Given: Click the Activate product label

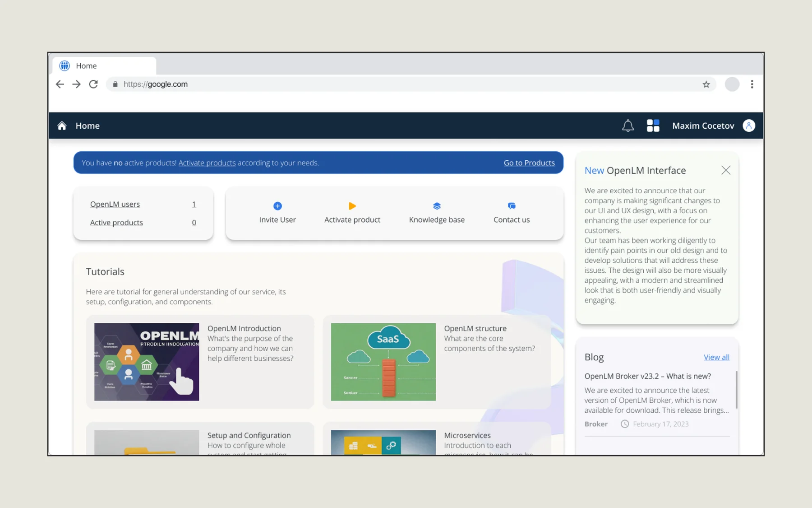Looking at the screenshot, I should [x=352, y=220].
